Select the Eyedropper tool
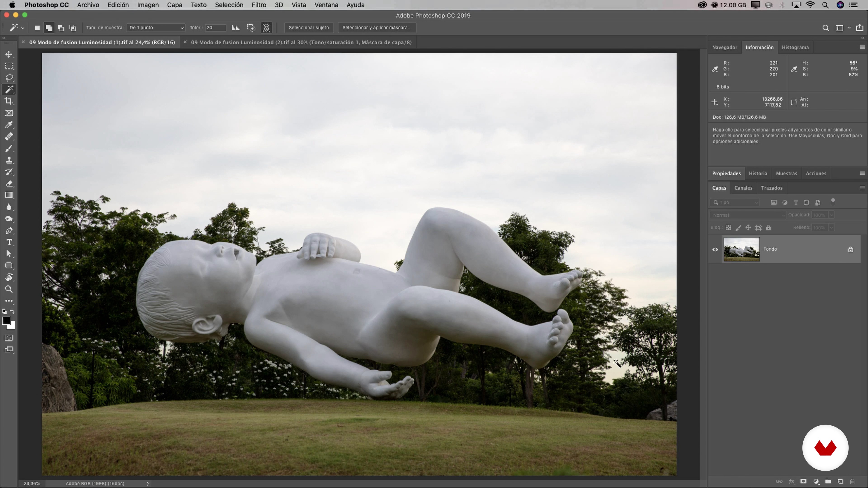The width and height of the screenshot is (868, 488). 9,125
